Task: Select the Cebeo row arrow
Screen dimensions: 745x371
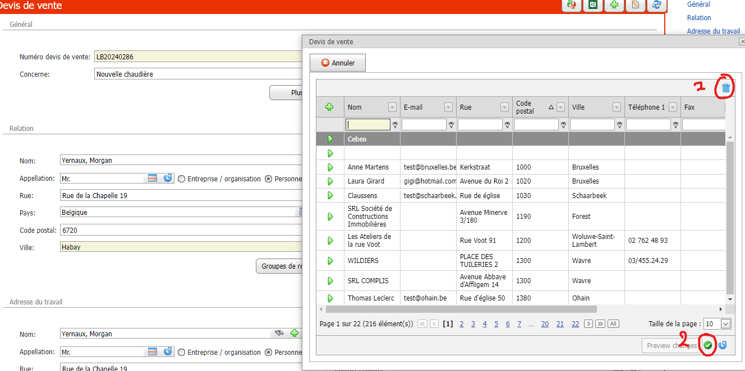Action: (330, 139)
